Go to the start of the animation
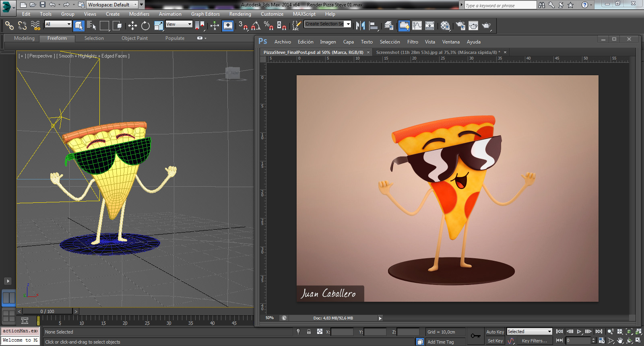This screenshot has width=644, height=346. pos(559,332)
